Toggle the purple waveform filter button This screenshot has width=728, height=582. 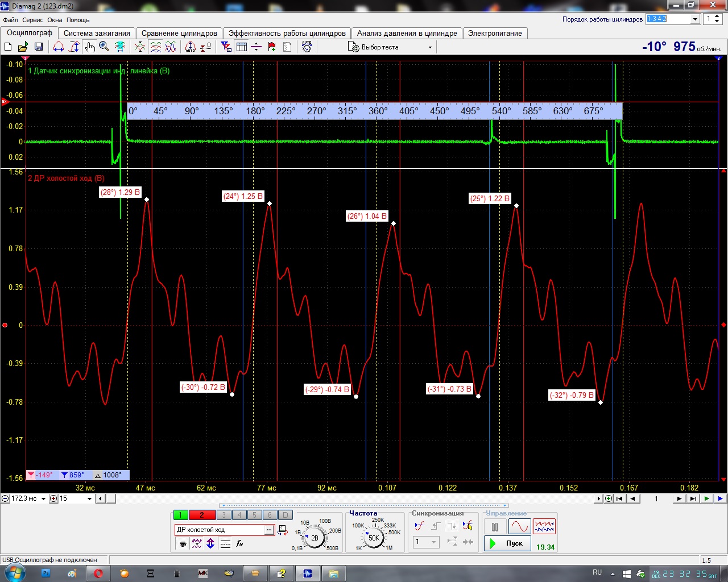[x=197, y=544]
